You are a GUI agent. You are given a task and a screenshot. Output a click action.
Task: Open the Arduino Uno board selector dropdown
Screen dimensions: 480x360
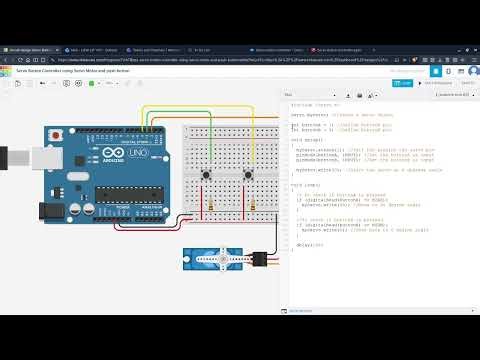(x=455, y=95)
